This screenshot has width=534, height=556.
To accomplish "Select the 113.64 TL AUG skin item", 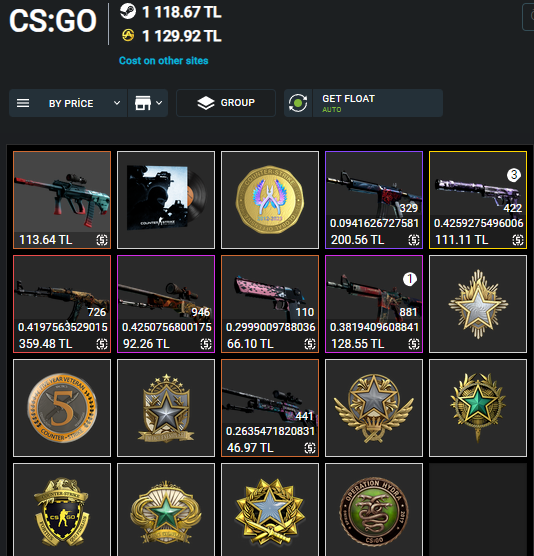I will (62, 200).
